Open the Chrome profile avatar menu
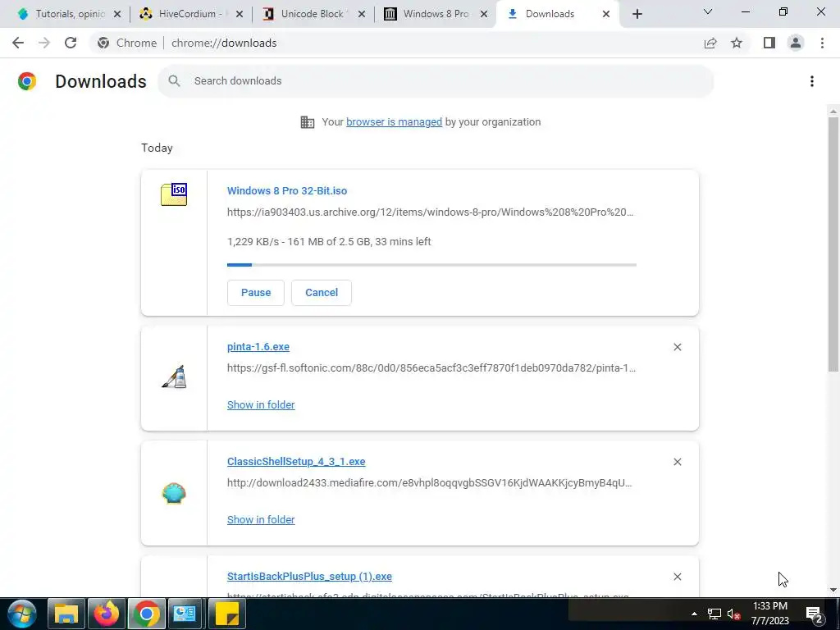This screenshot has height=630, width=840. click(x=796, y=43)
